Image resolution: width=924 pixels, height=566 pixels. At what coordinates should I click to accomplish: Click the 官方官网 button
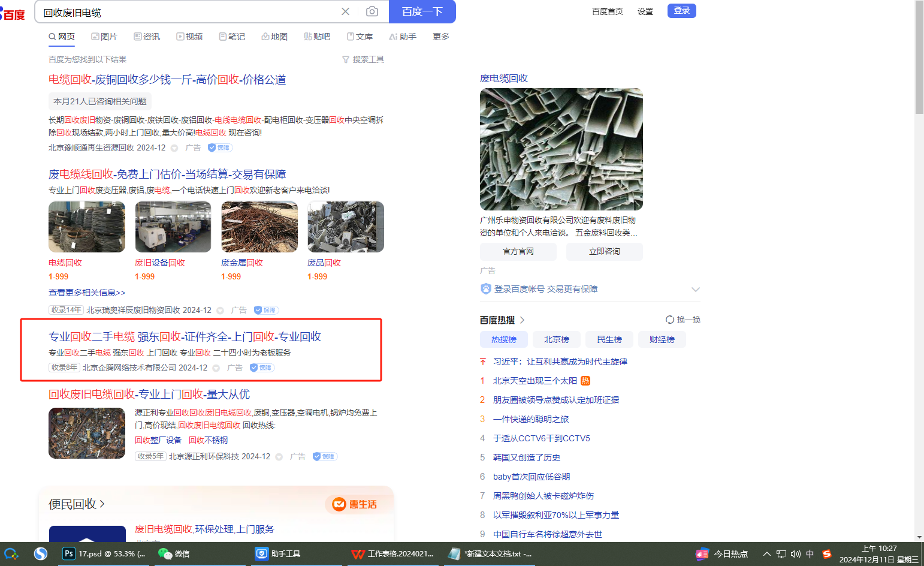tap(518, 251)
